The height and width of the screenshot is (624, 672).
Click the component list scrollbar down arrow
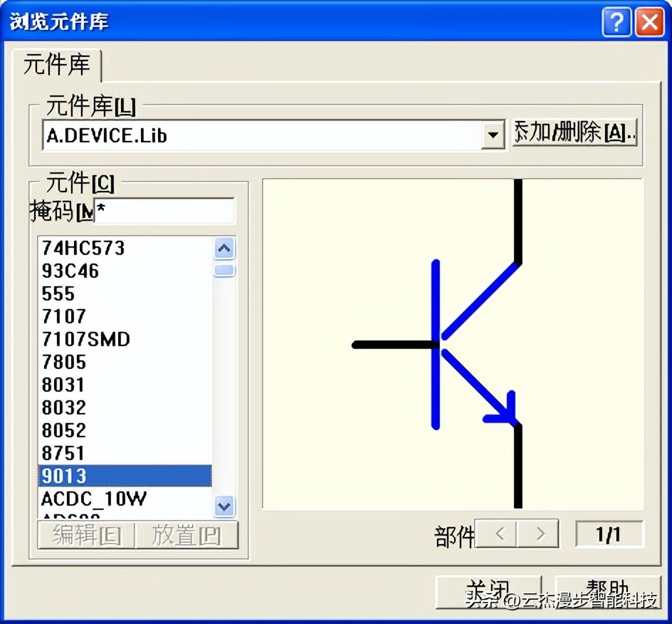(223, 506)
